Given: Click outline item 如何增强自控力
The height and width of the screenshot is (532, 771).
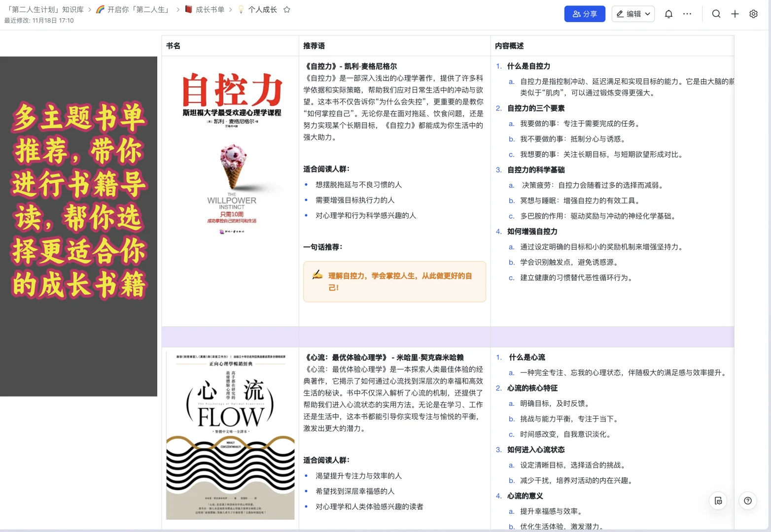Looking at the screenshot, I should (x=532, y=231).
